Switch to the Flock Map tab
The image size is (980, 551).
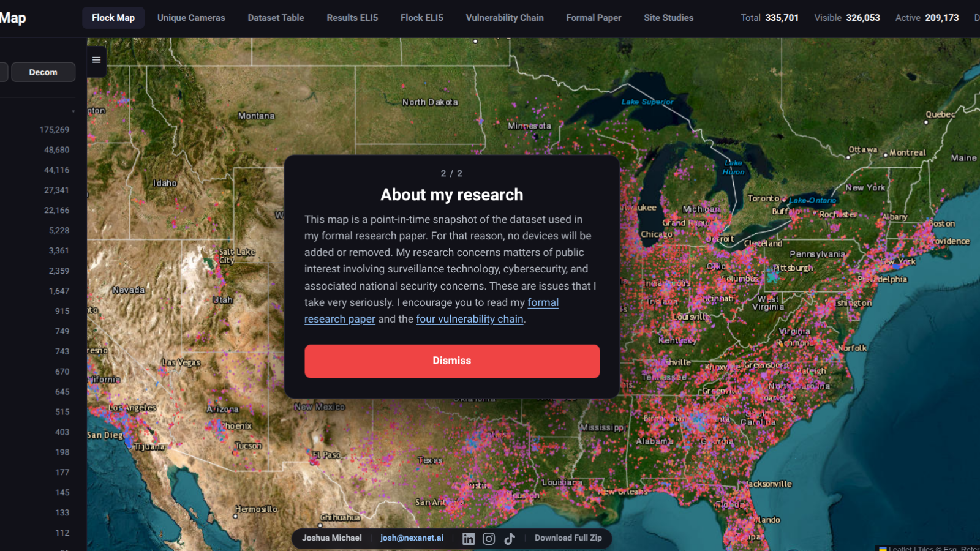pos(113,18)
